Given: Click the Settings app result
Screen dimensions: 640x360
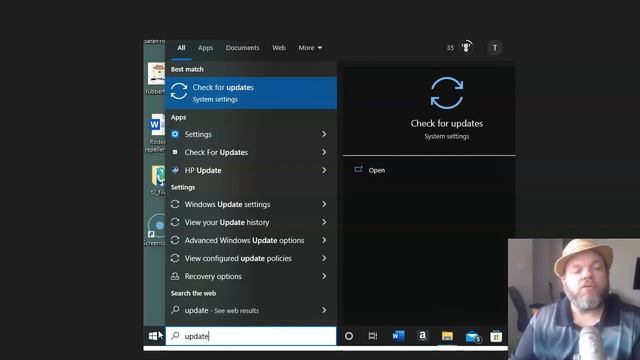Looking at the screenshot, I should pyautogui.click(x=251, y=134).
